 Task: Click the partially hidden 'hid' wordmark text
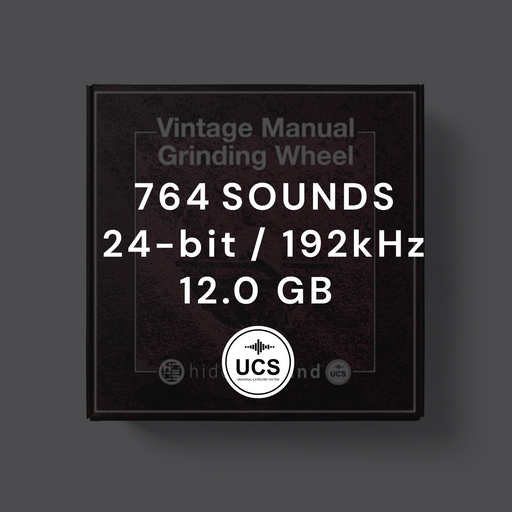(x=205, y=372)
